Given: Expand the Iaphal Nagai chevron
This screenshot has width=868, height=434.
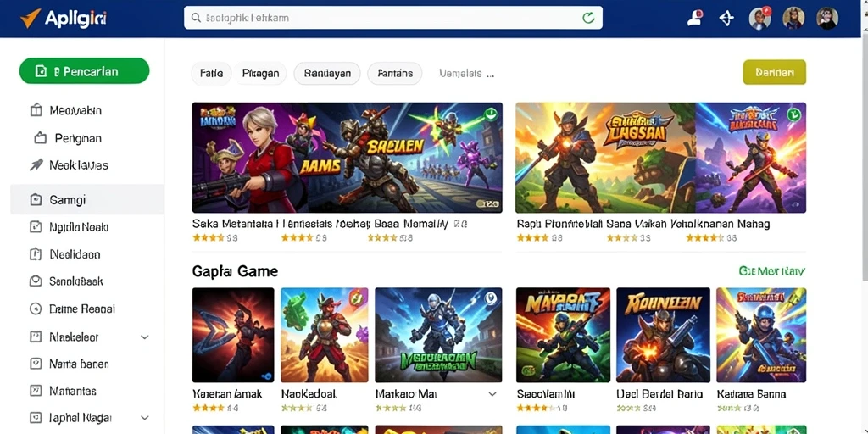Looking at the screenshot, I should coord(144,418).
